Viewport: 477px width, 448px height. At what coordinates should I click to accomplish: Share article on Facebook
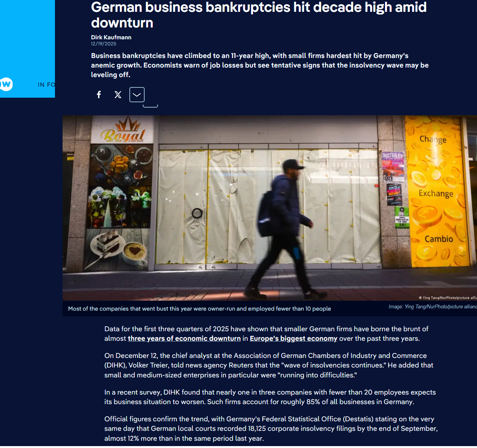click(x=99, y=95)
